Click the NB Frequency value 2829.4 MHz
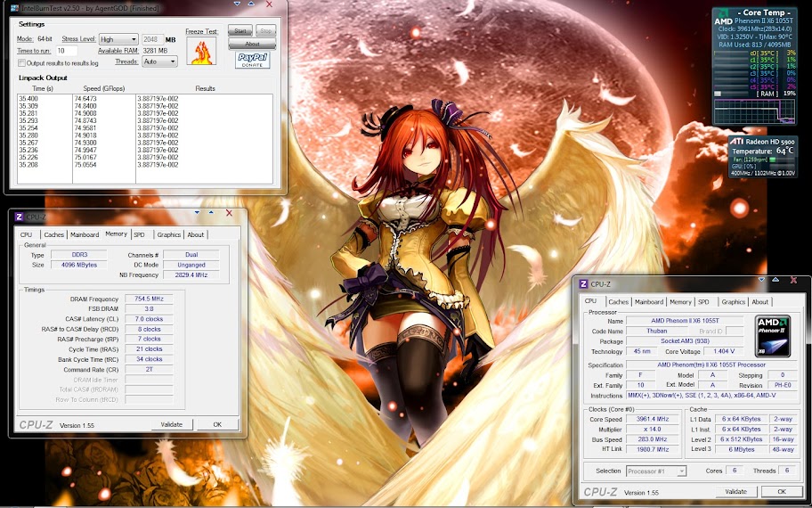The image size is (812, 508). (x=191, y=274)
